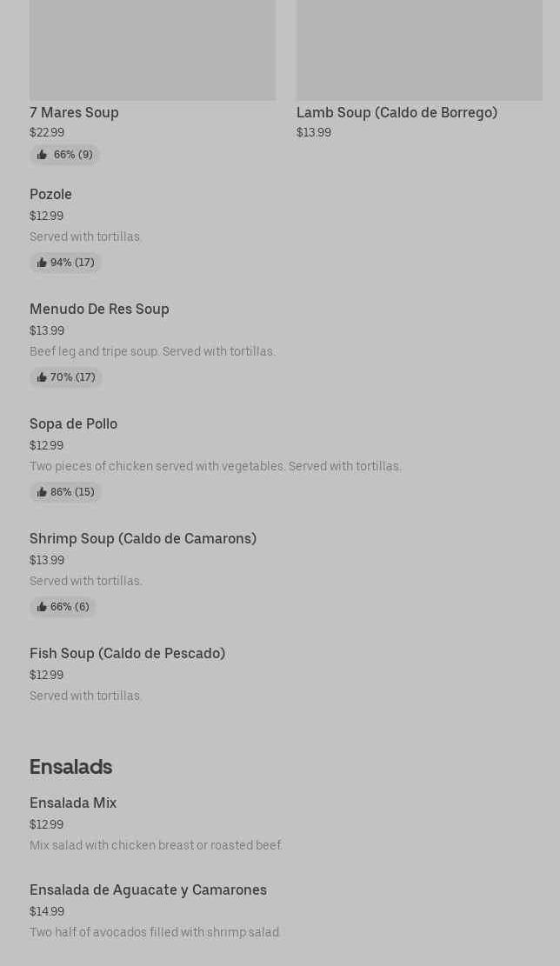560x966 pixels.
Task: Click thumbs-up icon on 7 Mares Soup rating
Action: click(42, 155)
